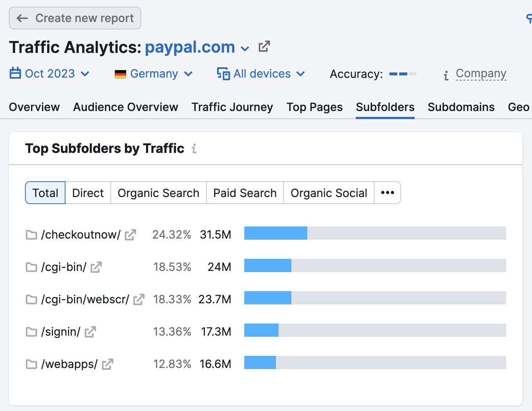Click the /cgi-bin/ traffic bar
Viewport: 532px width, 411px height.
pos(375,265)
